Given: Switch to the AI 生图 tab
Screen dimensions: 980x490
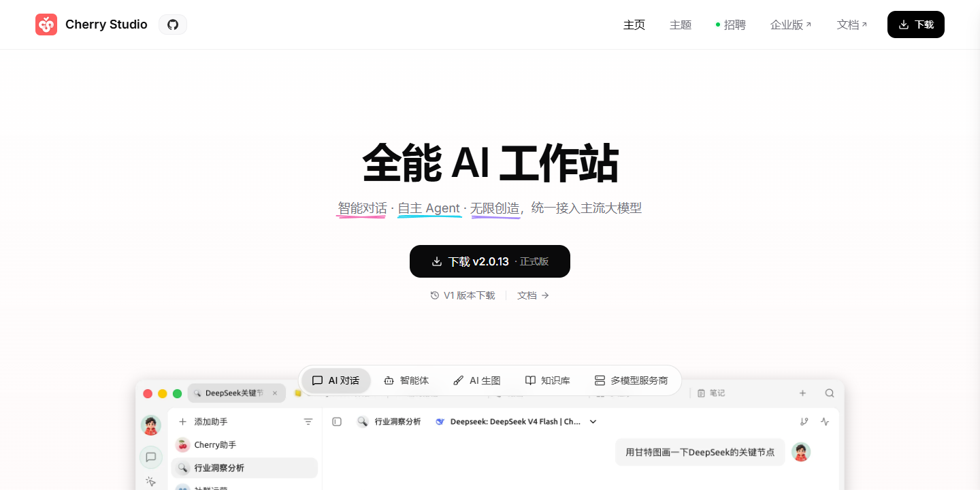Looking at the screenshot, I should 477,380.
